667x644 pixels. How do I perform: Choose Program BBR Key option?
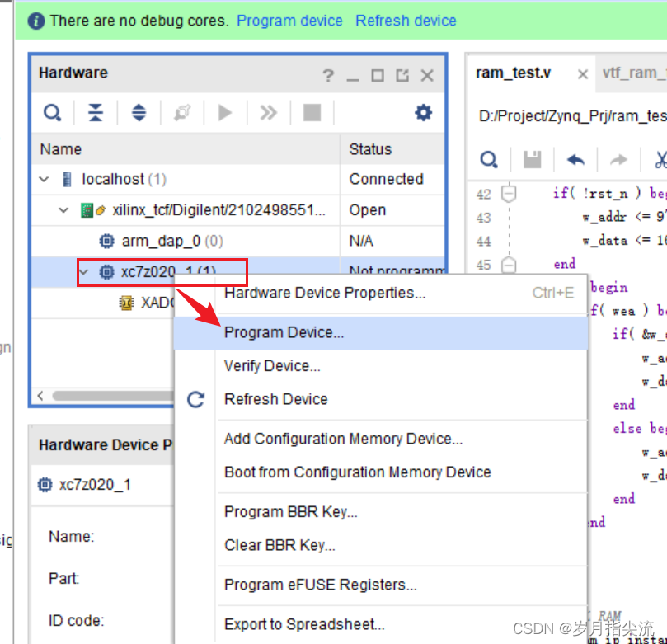(x=381, y=512)
